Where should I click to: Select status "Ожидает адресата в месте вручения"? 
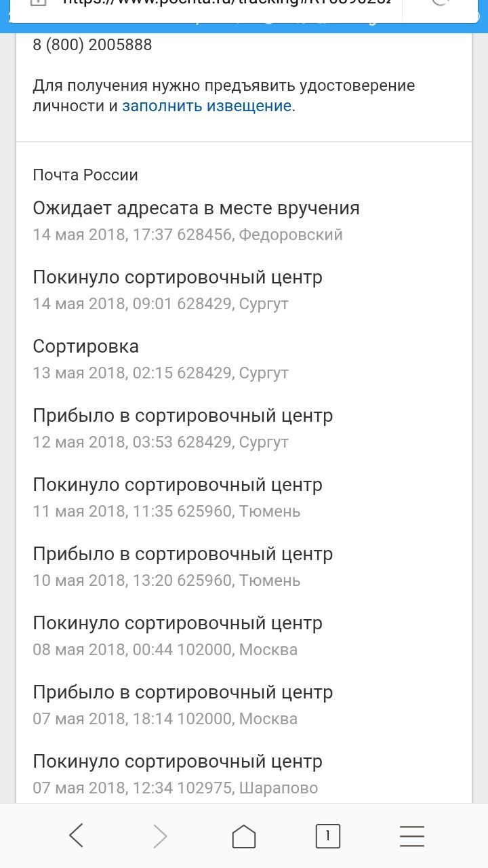pyautogui.click(x=196, y=208)
